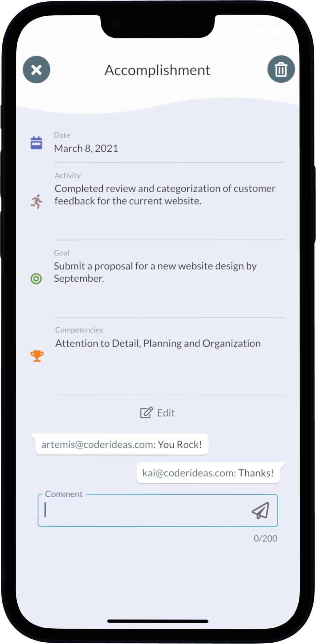Click the Edit button label

tap(166, 413)
